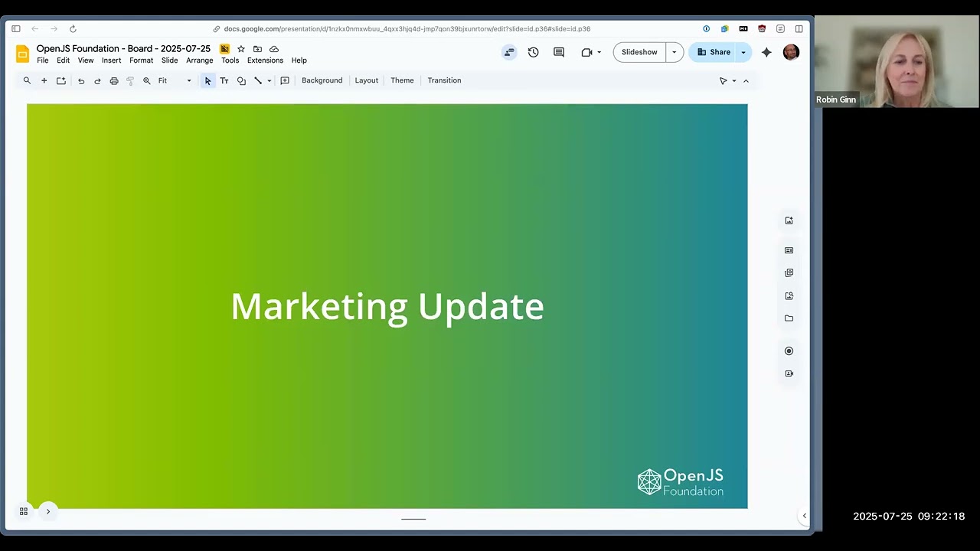Open the Insert menu
Viewport: 980px width, 551px height.
click(x=111, y=60)
